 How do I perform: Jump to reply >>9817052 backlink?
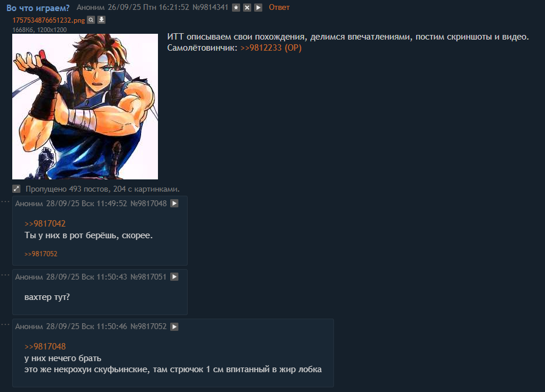[x=41, y=254]
